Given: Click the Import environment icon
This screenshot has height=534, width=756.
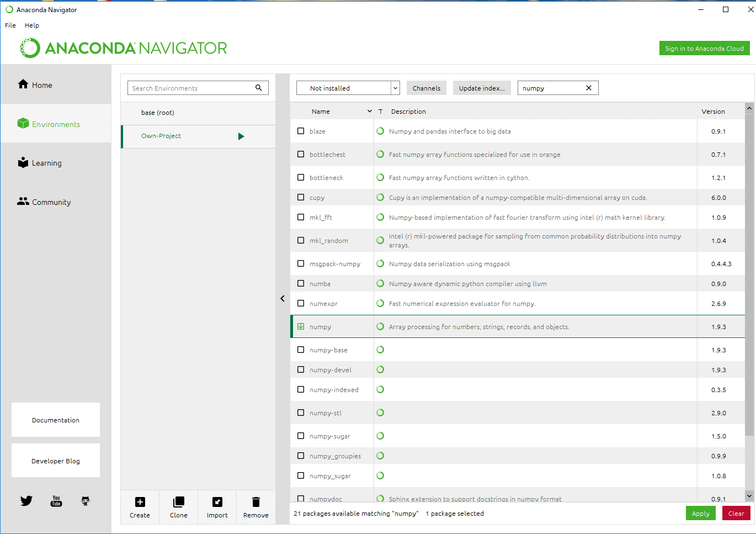Looking at the screenshot, I should pyautogui.click(x=217, y=502).
